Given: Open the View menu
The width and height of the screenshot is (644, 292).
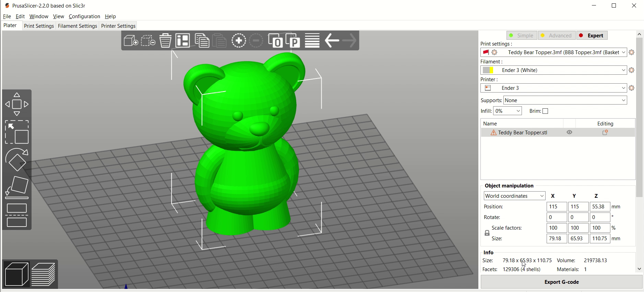Looking at the screenshot, I should pos(58,16).
